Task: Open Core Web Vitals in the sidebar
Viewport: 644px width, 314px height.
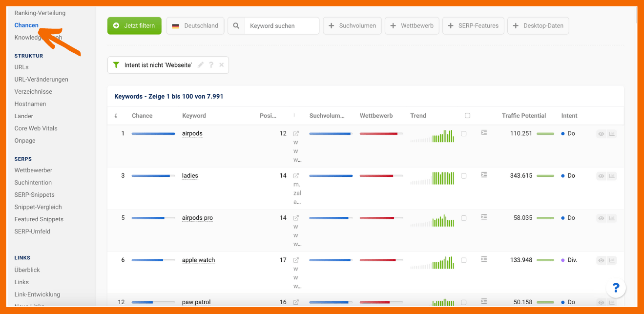Action: point(36,128)
